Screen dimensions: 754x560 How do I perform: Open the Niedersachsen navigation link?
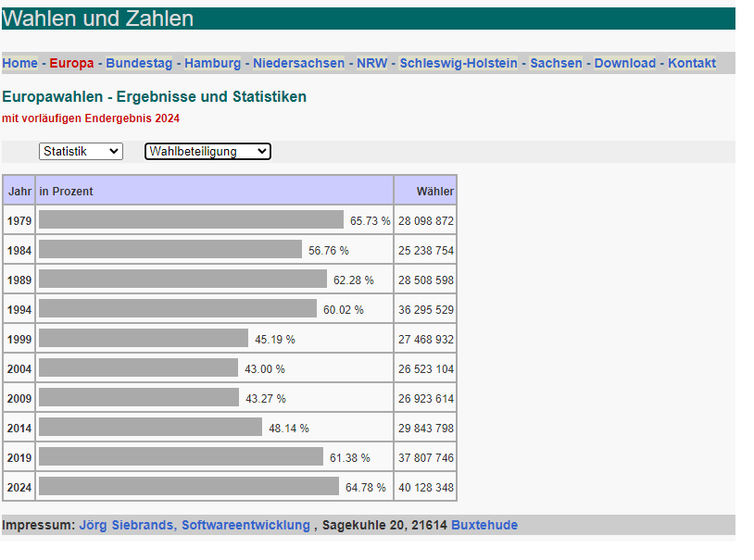click(x=298, y=63)
